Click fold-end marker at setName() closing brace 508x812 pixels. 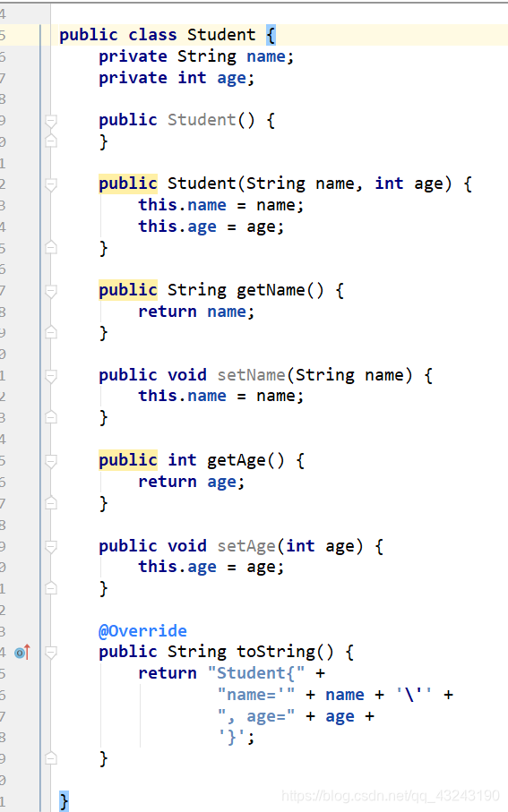[51, 417]
